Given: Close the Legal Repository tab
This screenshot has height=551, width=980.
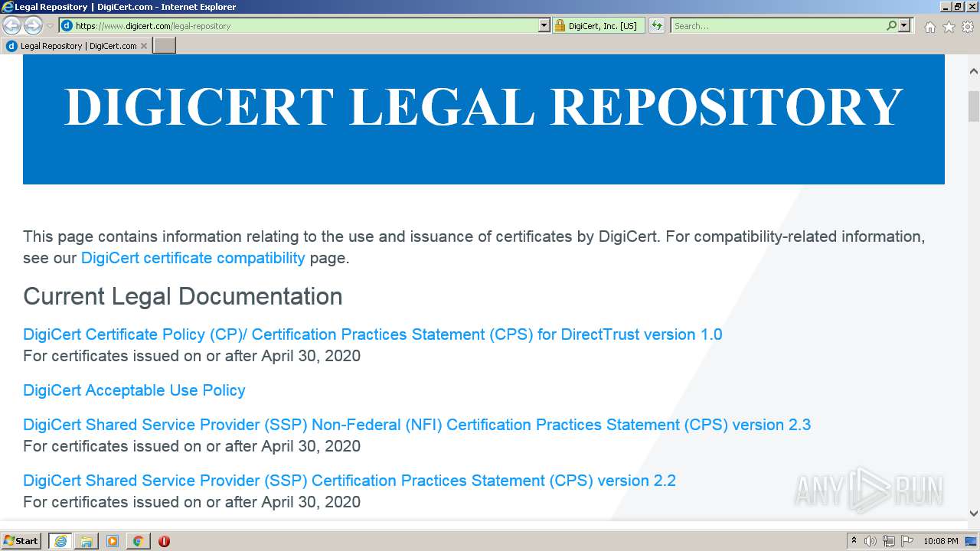Looking at the screenshot, I should (144, 46).
